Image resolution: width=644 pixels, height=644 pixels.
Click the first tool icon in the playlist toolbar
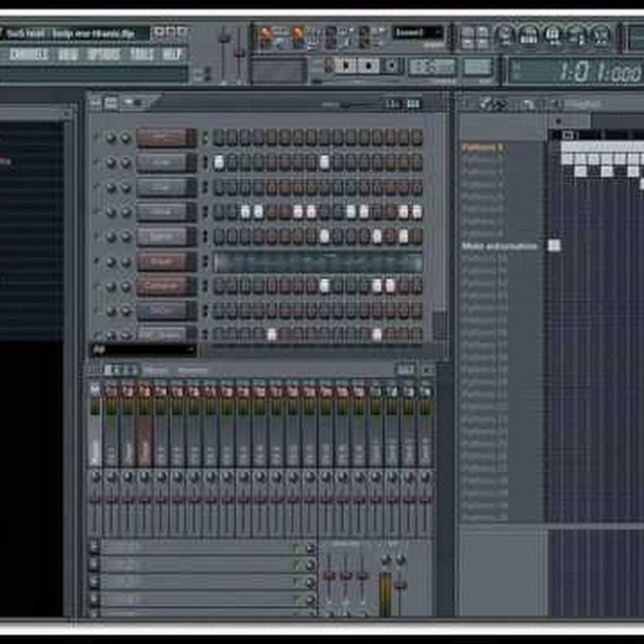486,104
